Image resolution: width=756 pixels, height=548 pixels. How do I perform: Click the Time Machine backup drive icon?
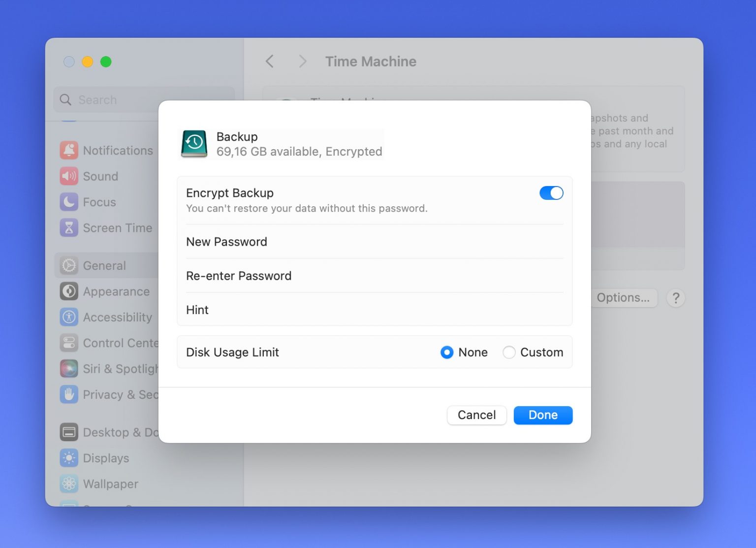coord(194,144)
